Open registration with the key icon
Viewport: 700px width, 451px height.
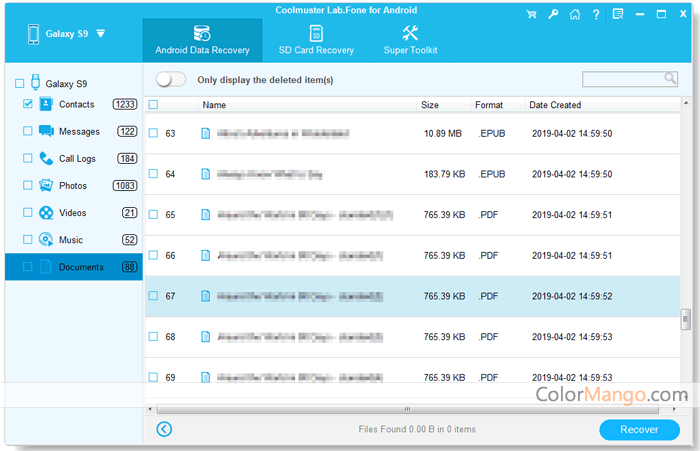coord(553,15)
